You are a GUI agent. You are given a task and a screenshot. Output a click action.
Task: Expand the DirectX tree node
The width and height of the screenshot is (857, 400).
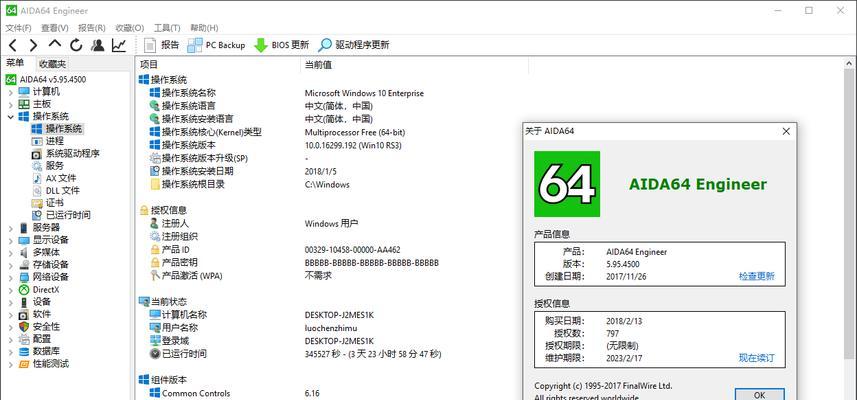point(10,290)
